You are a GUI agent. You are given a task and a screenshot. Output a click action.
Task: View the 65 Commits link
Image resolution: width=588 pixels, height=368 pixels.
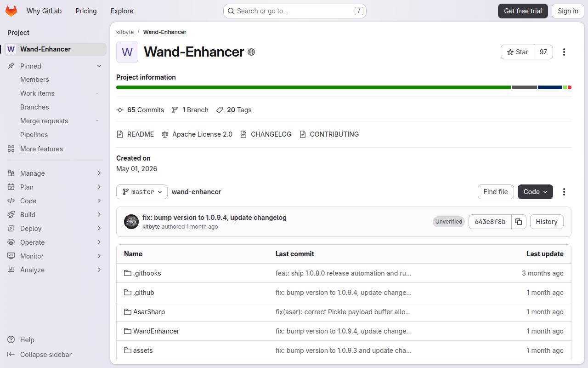pos(140,110)
